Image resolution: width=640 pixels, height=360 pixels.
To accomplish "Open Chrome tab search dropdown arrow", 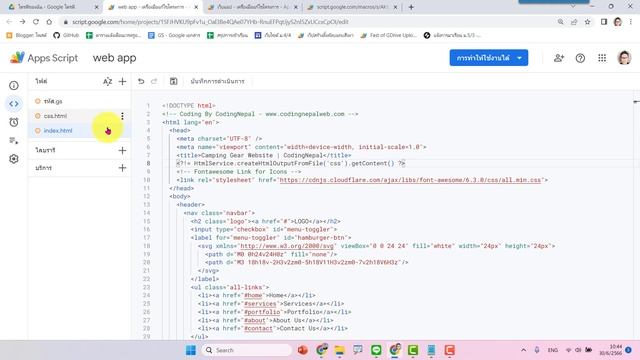I will pyautogui.click(x=573, y=7).
